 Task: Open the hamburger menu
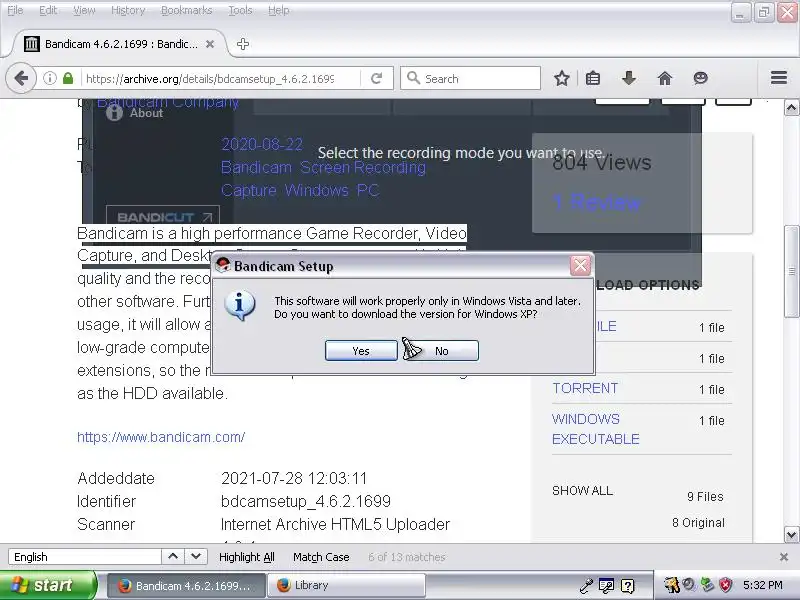(x=779, y=78)
